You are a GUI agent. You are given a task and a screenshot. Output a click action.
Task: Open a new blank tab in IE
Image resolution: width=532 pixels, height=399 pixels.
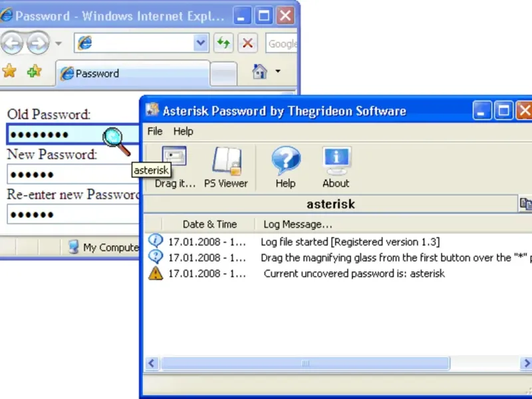223,73
